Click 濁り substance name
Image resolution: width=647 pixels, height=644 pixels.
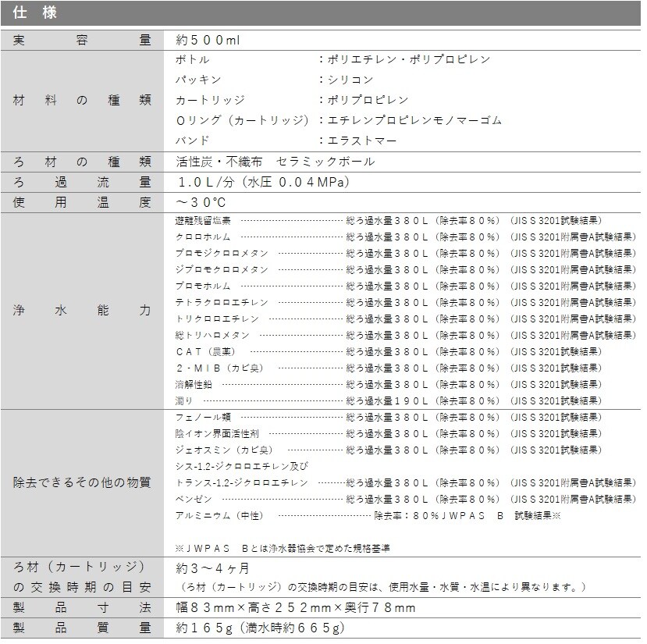(184, 401)
